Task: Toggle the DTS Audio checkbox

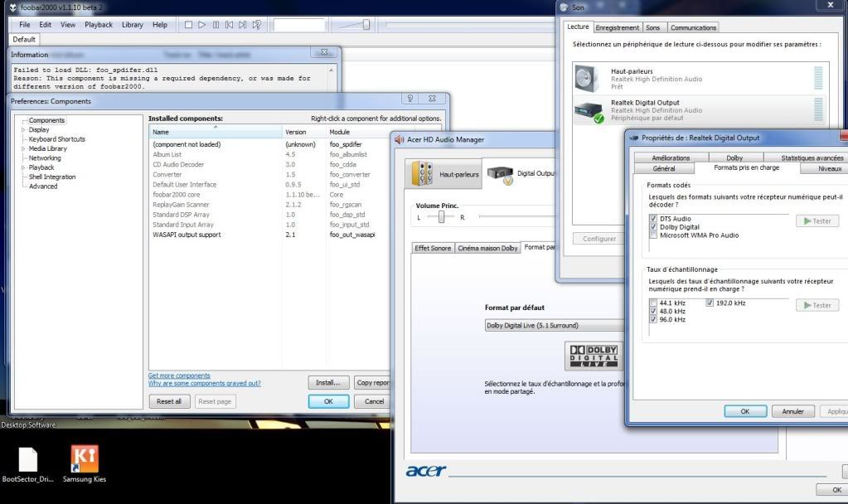Action: tap(653, 219)
